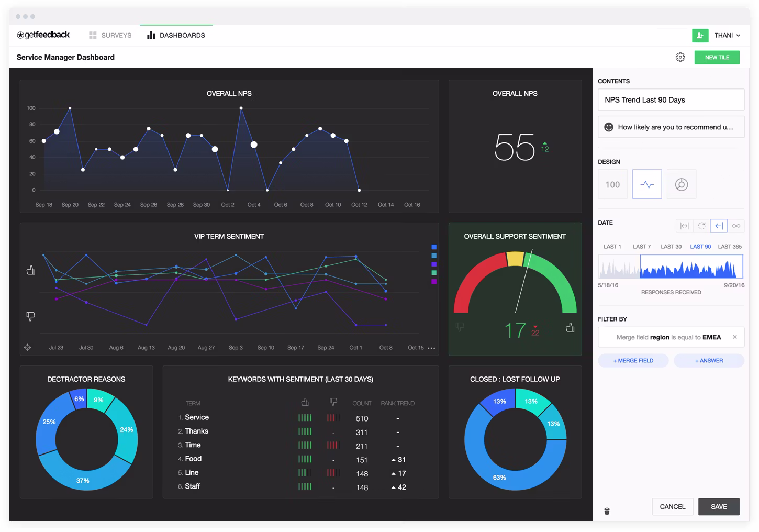Select the LAST 30 date range

(x=671, y=247)
